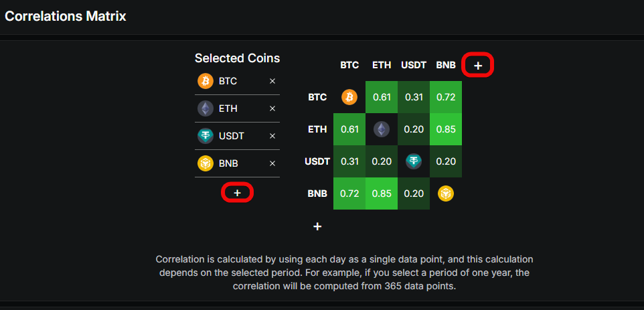The image size is (644, 310).
Task: Click the ETH row label in matrix
Action: click(317, 129)
